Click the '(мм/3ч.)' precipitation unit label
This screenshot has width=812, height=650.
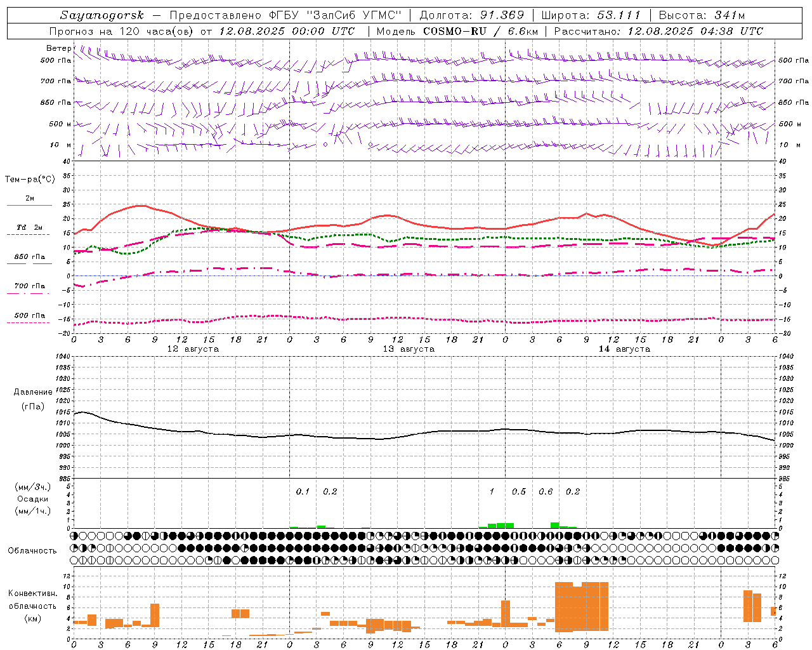(33, 487)
